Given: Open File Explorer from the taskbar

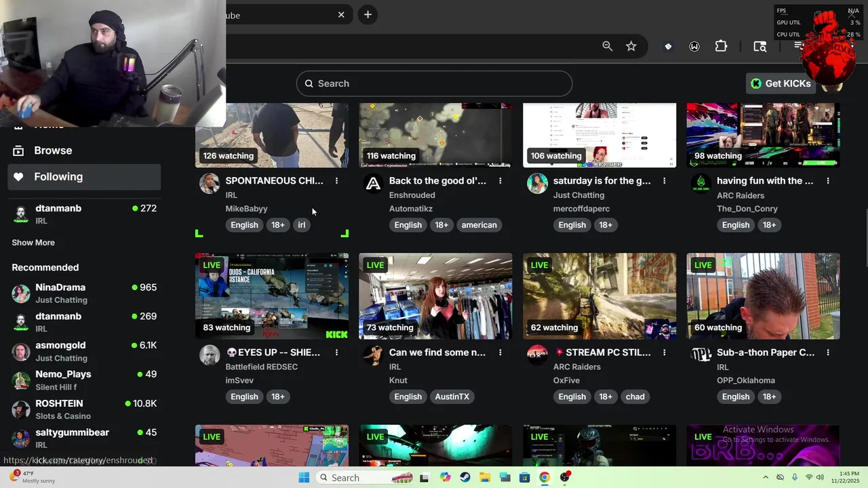Looking at the screenshot, I should pyautogui.click(x=485, y=478).
